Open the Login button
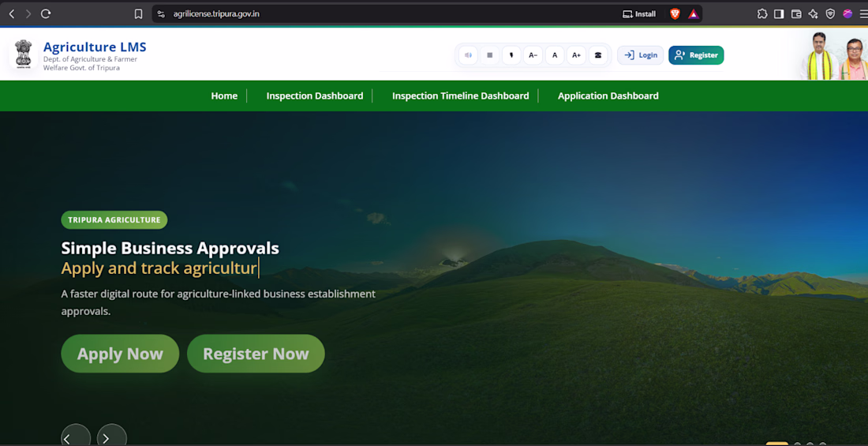 641,54
